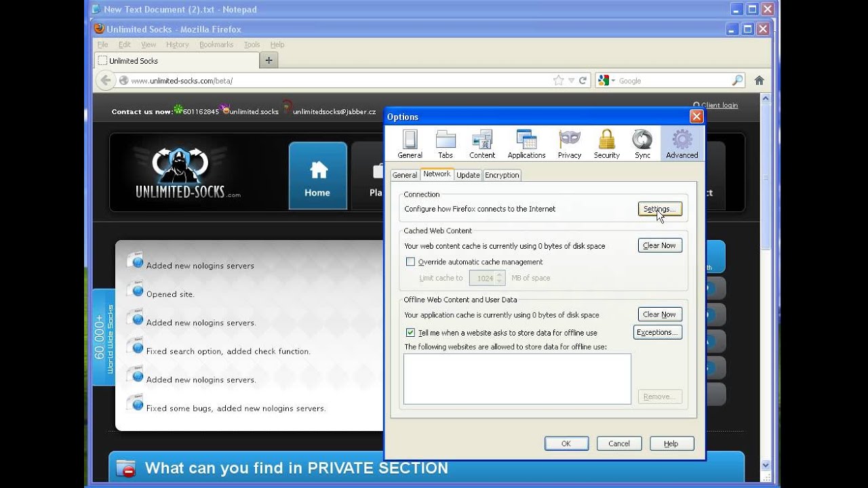Viewport: 868px width, 488px height.
Task: Click the Help button in Options
Action: coord(671,443)
